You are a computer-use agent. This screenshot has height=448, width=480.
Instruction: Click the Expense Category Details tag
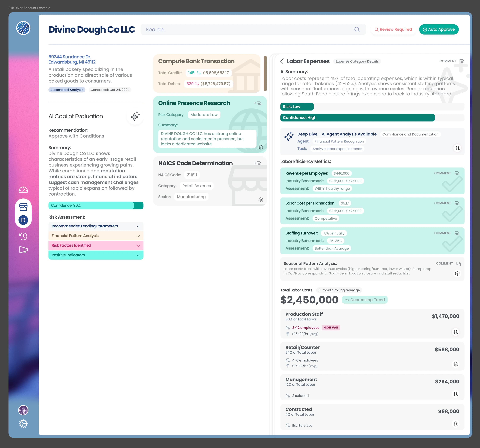tap(357, 61)
